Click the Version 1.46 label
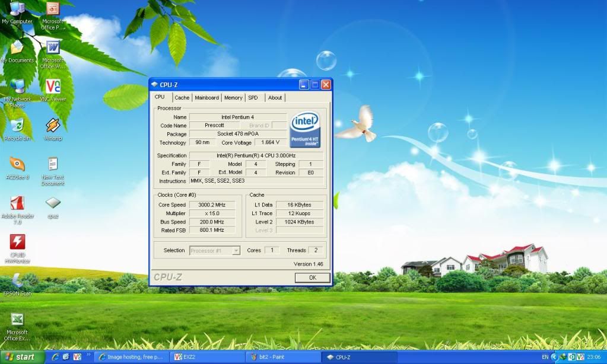The image size is (607, 364). point(308,264)
